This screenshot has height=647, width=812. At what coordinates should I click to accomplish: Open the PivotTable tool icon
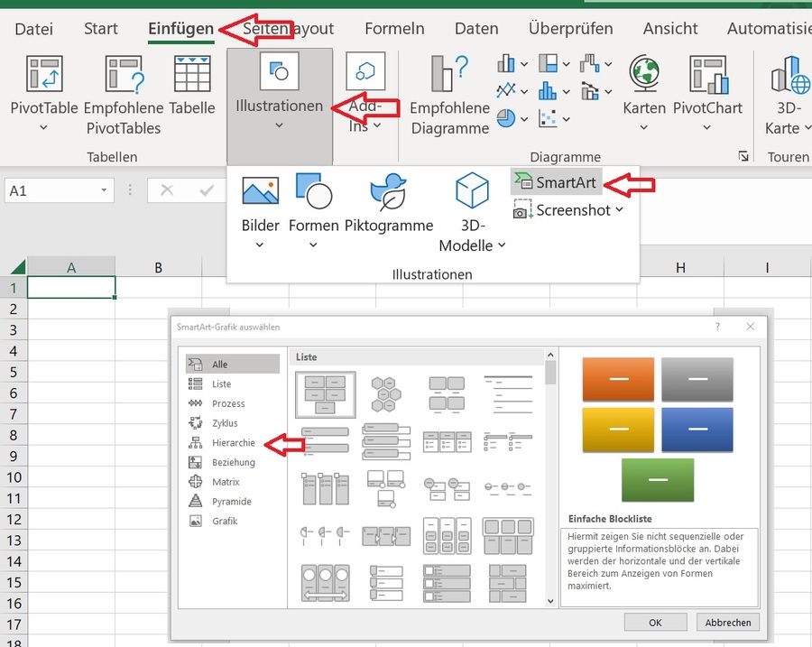click(x=43, y=75)
